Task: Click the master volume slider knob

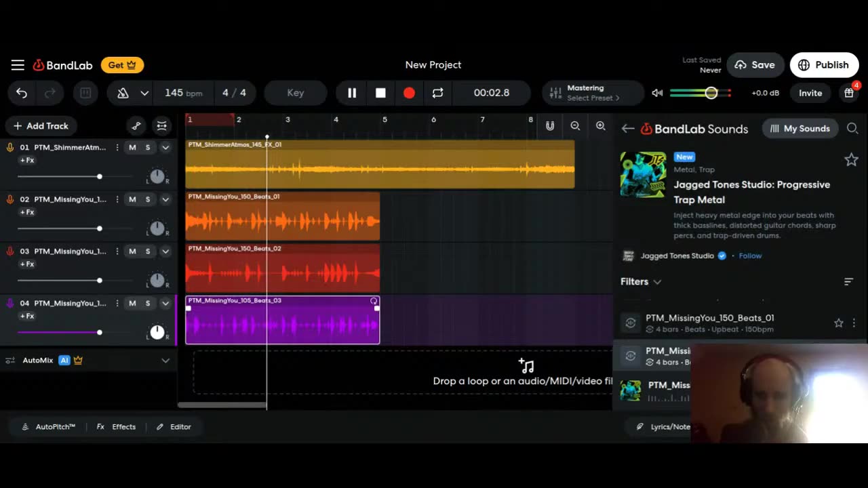Action: pyautogui.click(x=711, y=93)
